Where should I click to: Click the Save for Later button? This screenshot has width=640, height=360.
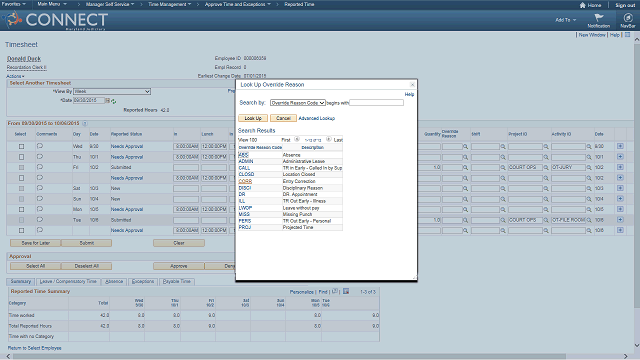tap(36, 243)
